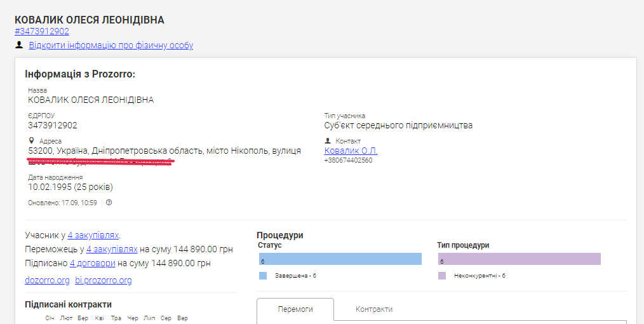Open the #3473912902 identifier link
Screen dimensions: 644x324
[42, 32]
